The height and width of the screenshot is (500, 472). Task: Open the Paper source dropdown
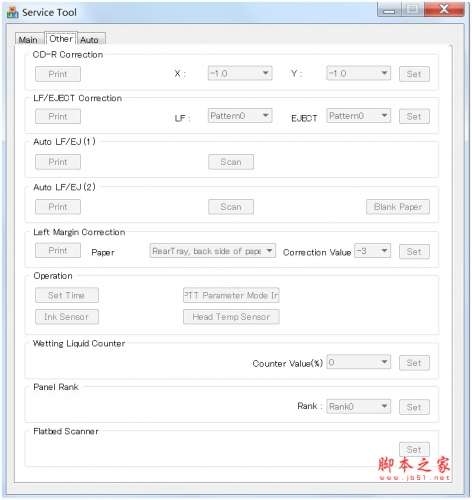tap(213, 251)
